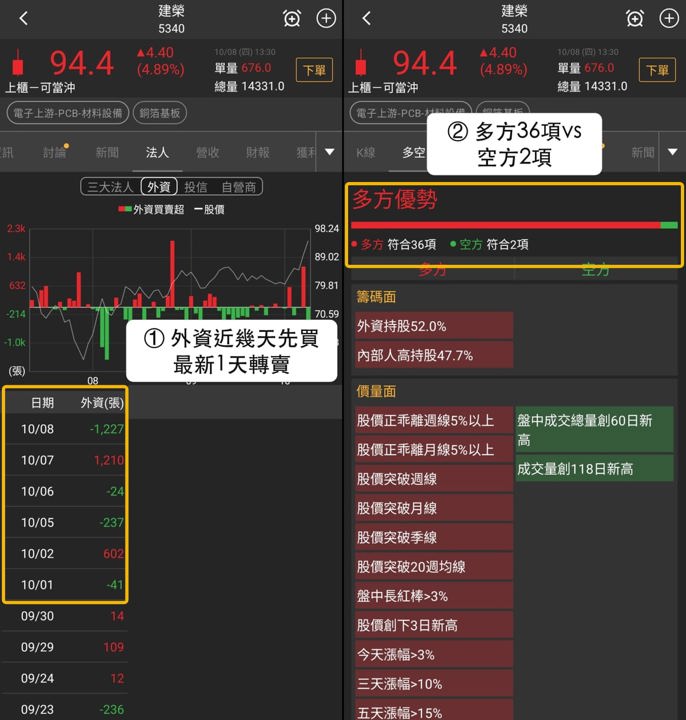Tap back arrow in right panel

pos(366,18)
